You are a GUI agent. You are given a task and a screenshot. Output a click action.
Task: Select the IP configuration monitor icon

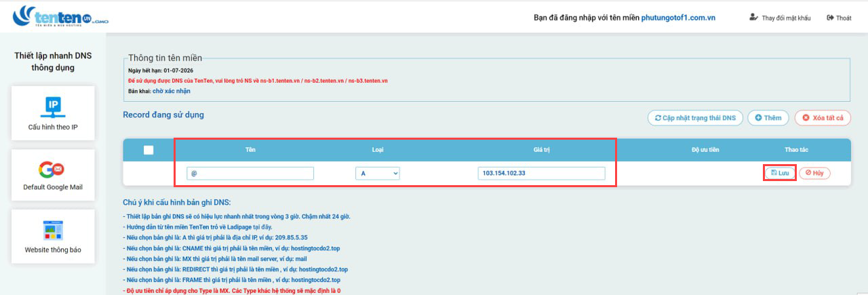[53, 106]
